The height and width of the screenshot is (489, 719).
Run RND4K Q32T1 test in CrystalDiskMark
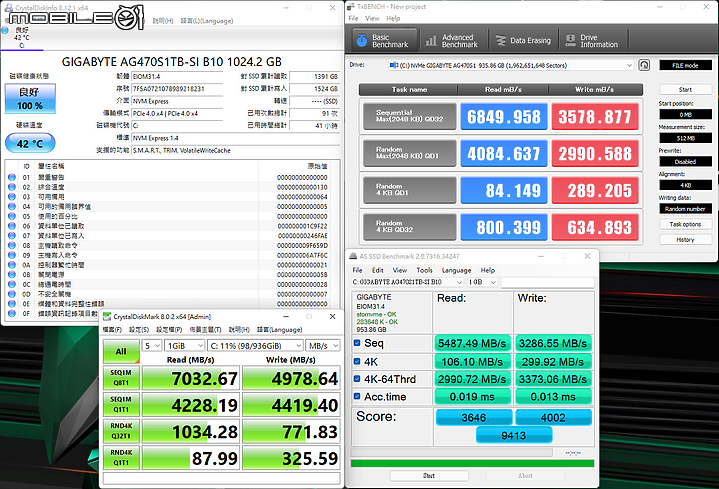coord(121,431)
